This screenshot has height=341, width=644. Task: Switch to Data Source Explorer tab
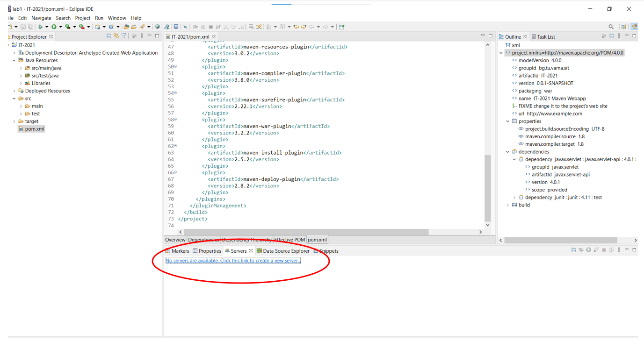click(283, 251)
